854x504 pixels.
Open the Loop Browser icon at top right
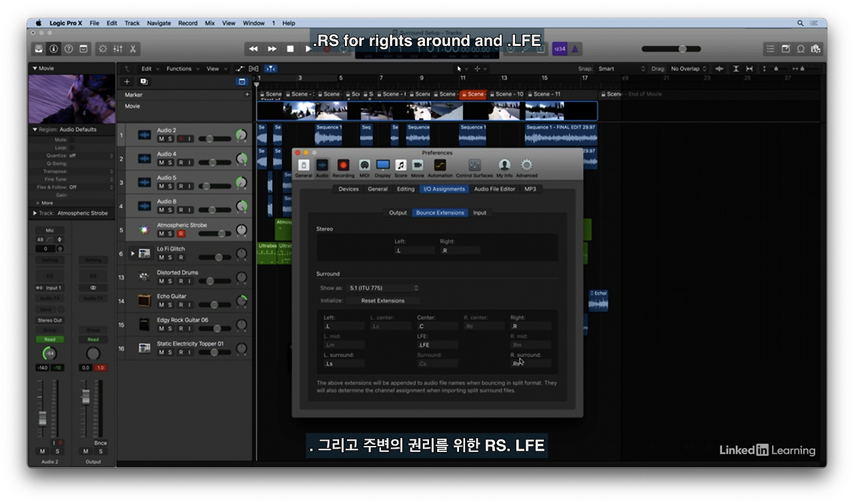[x=801, y=49]
